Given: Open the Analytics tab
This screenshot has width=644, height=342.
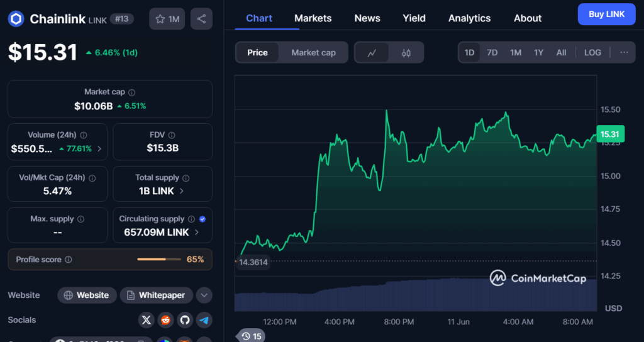Looking at the screenshot, I should pyautogui.click(x=469, y=18).
